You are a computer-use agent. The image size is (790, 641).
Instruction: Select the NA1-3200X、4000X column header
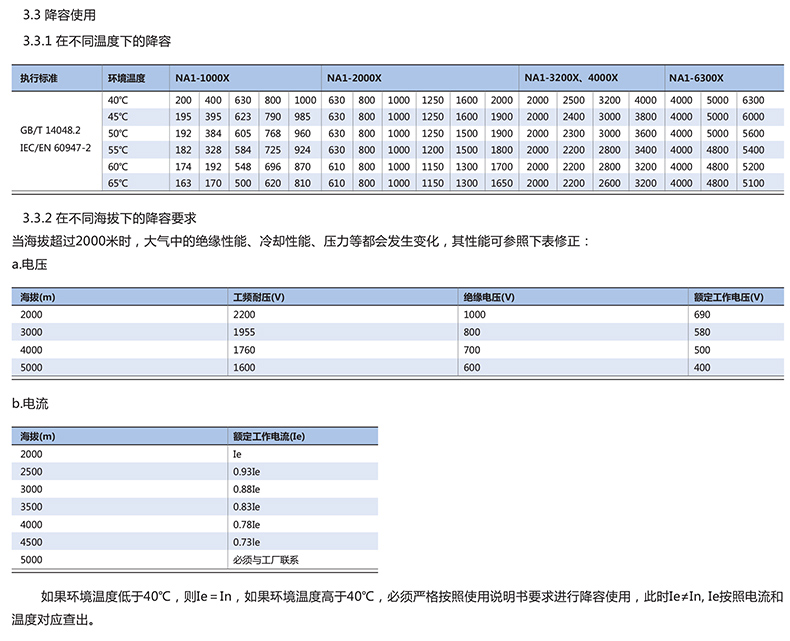click(x=571, y=78)
